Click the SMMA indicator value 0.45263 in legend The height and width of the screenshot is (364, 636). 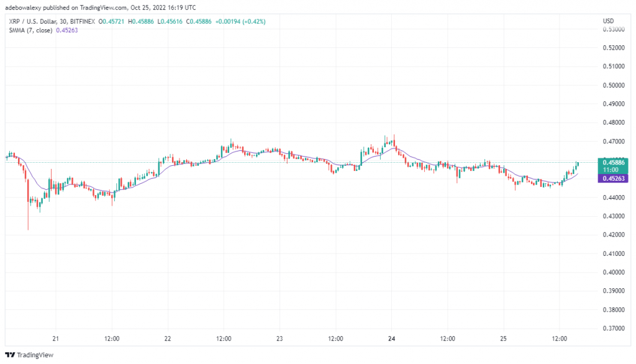[67, 30]
